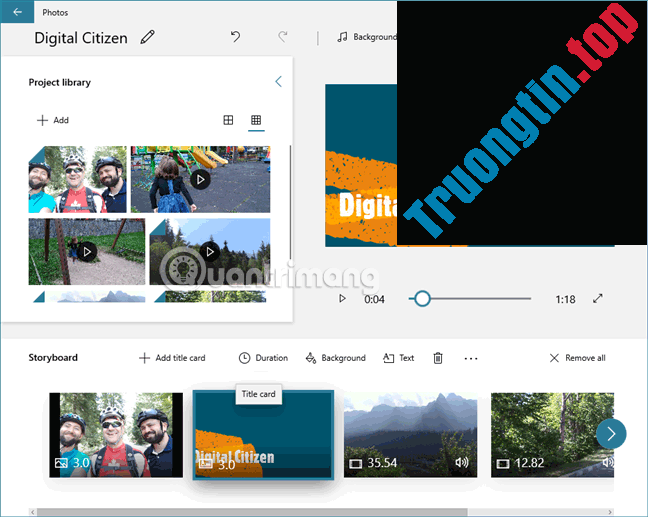Open Duration setting for selected card
Viewport: 648px width, 517px height.
pos(263,358)
